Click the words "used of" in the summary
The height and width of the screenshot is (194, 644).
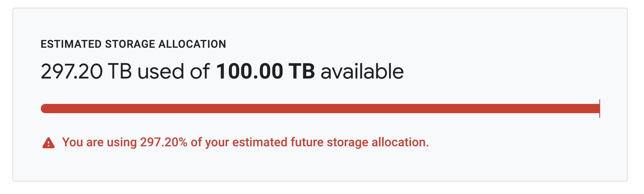coord(173,72)
